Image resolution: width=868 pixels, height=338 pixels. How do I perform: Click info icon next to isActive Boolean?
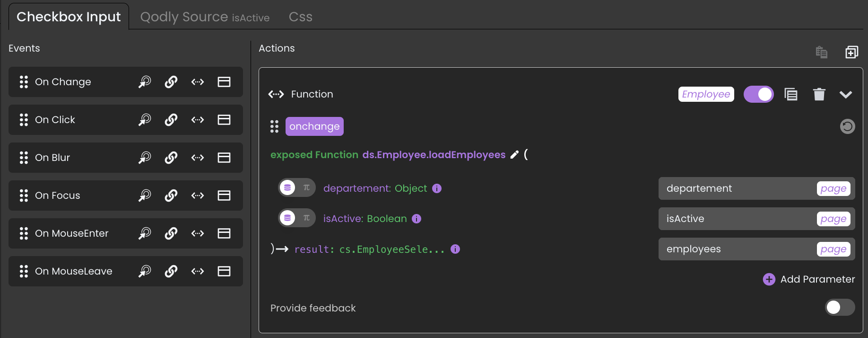tap(417, 219)
